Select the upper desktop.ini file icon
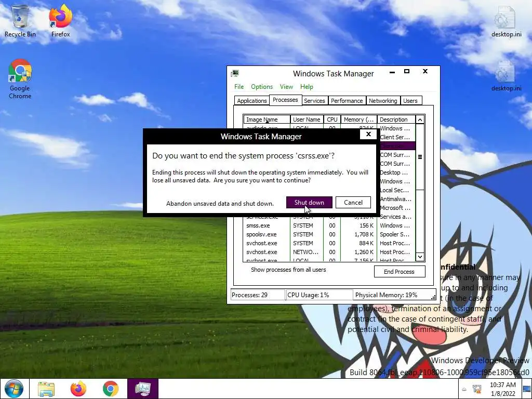This screenshot has width=532, height=399. point(506,21)
